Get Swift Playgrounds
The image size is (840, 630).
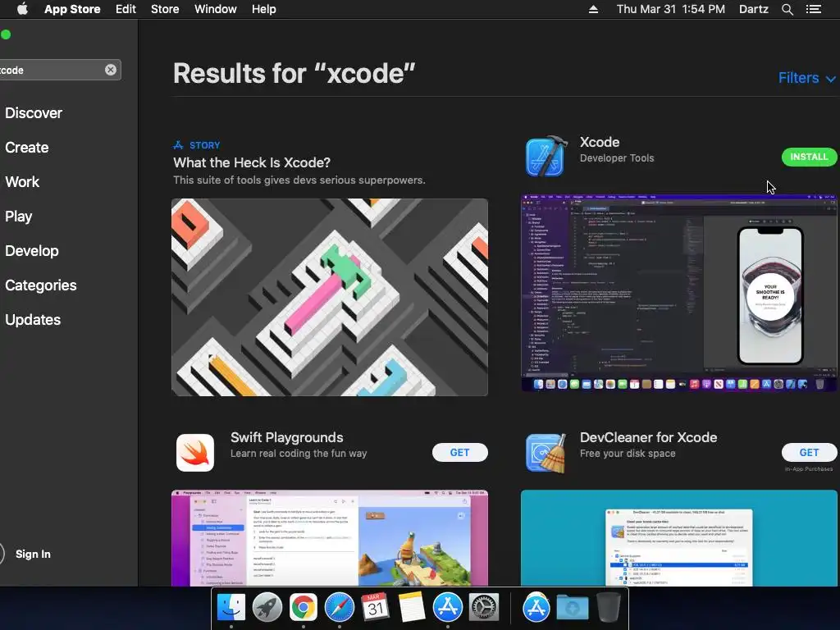tap(459, 453)
